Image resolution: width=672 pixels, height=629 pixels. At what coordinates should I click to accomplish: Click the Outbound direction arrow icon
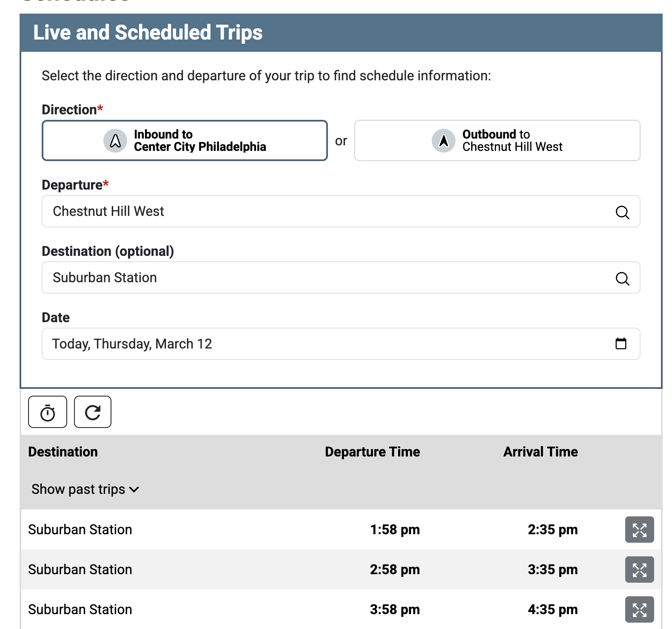[x=444, y=141]
